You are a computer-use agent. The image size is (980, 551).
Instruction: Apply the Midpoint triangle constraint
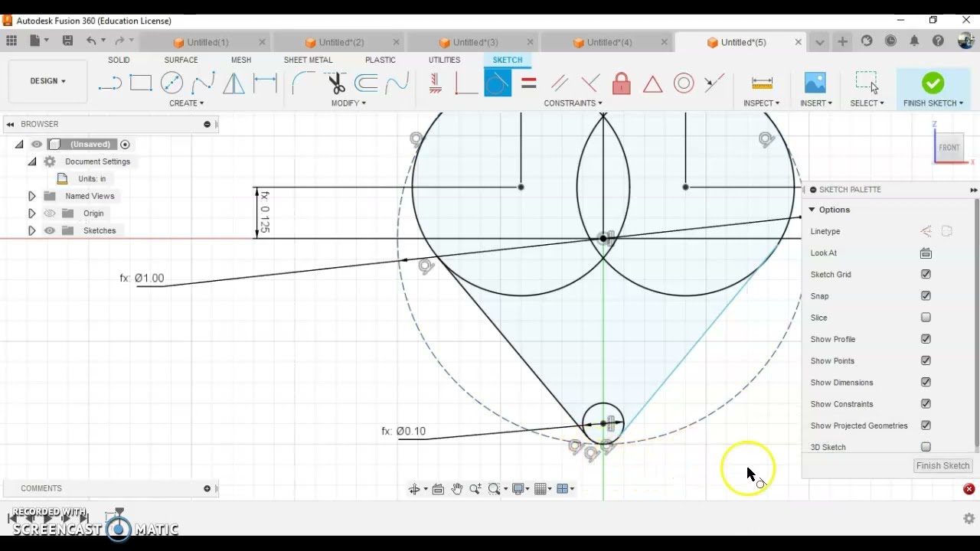[x=652, y=83]
